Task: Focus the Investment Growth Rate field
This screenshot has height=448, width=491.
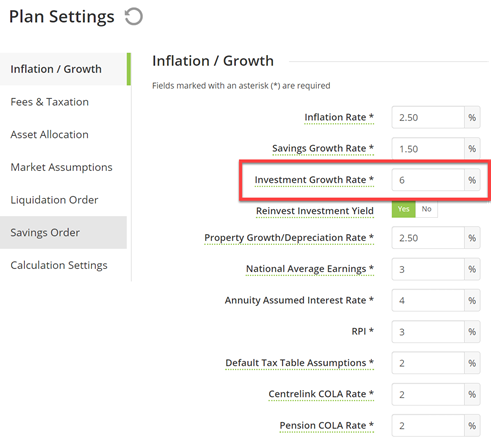Action: pos(428,180)
